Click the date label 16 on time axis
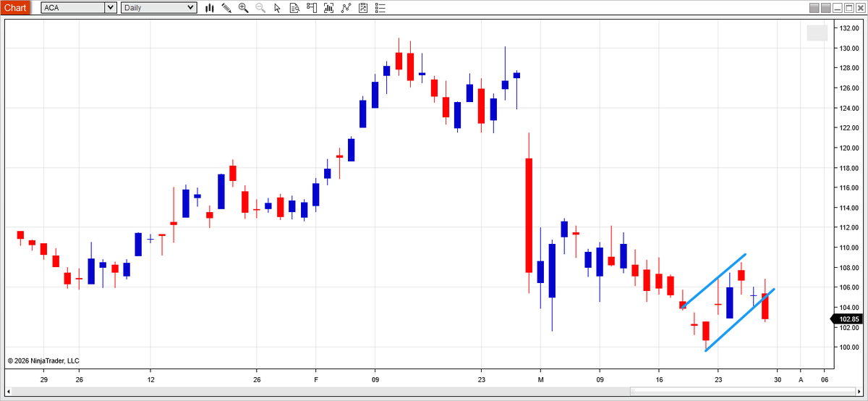The width and height of the screenshot is (868, 401). pyautogui.click(x=659, y=379)
